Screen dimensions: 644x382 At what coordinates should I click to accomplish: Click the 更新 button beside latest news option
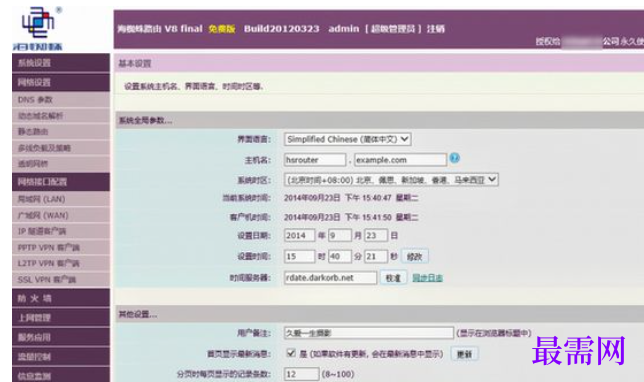[x=465, y=354]
